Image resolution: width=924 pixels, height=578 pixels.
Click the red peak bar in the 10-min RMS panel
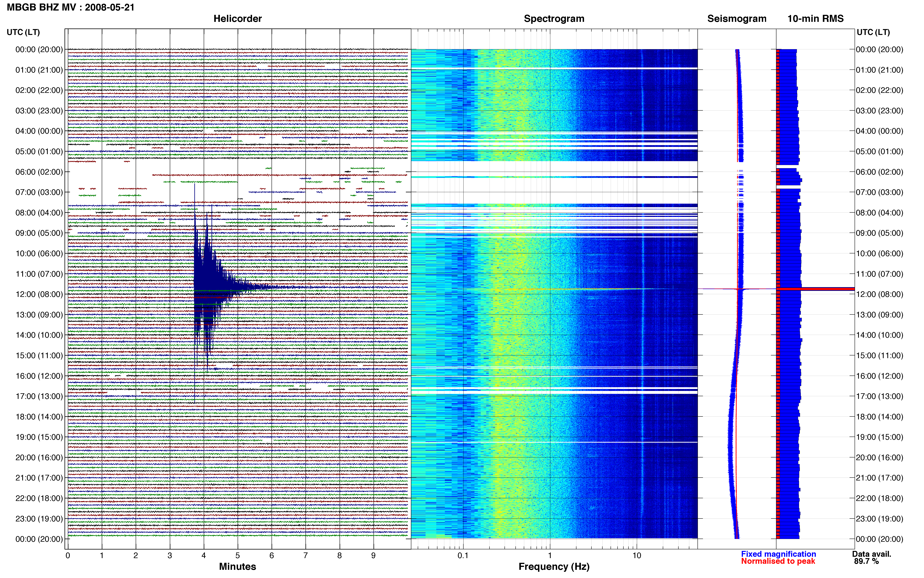click(x=816, y=289)
